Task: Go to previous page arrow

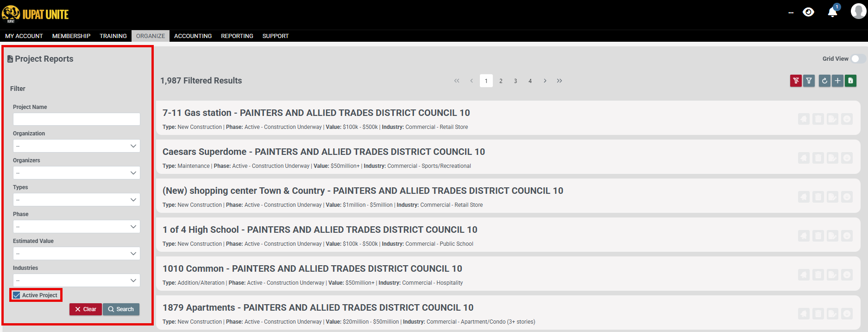Action: [x=472, y=81]
